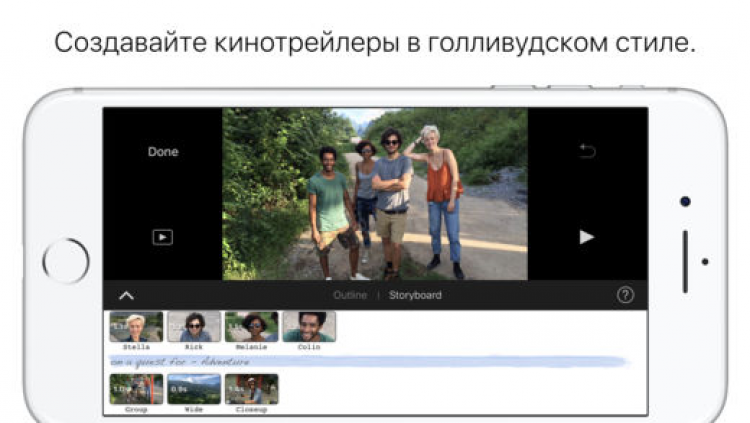
Task: Open help with question mark icon
Action: 625,295
